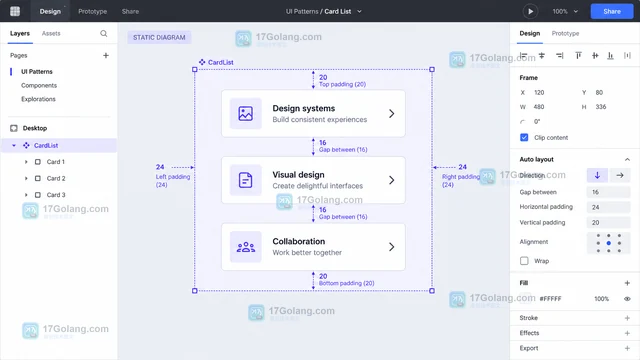Open the UI Patterns page
640x360 pixels.
(37, 71)
